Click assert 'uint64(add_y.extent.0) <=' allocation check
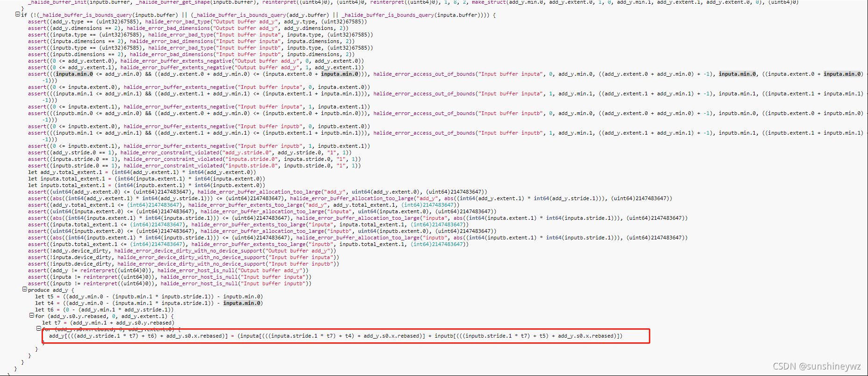This screenshot has height=376, width=868. [x=257, y=192]
